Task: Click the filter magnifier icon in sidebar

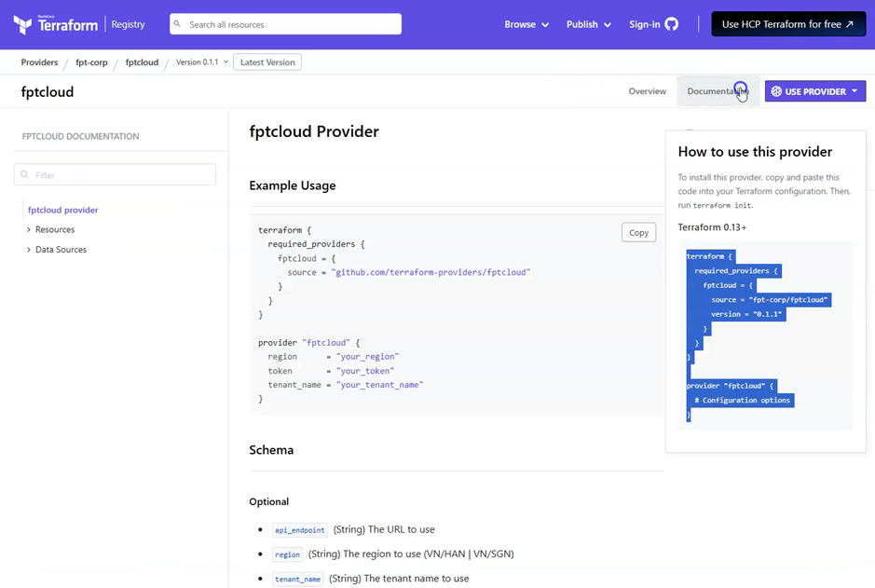Action: tap(25, 175)
